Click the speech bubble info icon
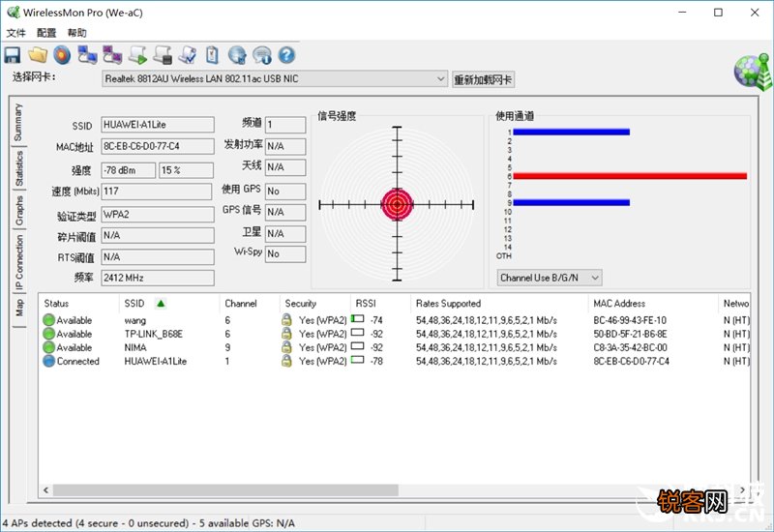Image resolution: width=774 pixels, height=532 pixels. tap(262, 55)
